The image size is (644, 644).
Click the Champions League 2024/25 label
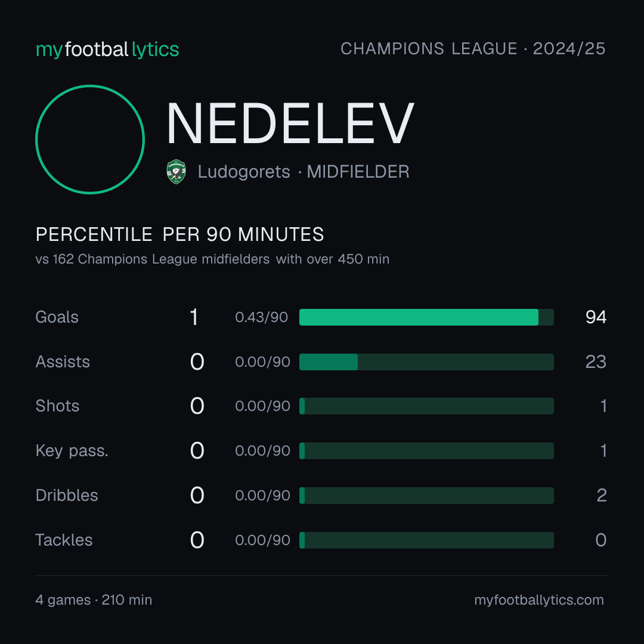pyautogui.click(x=473, y=49)
